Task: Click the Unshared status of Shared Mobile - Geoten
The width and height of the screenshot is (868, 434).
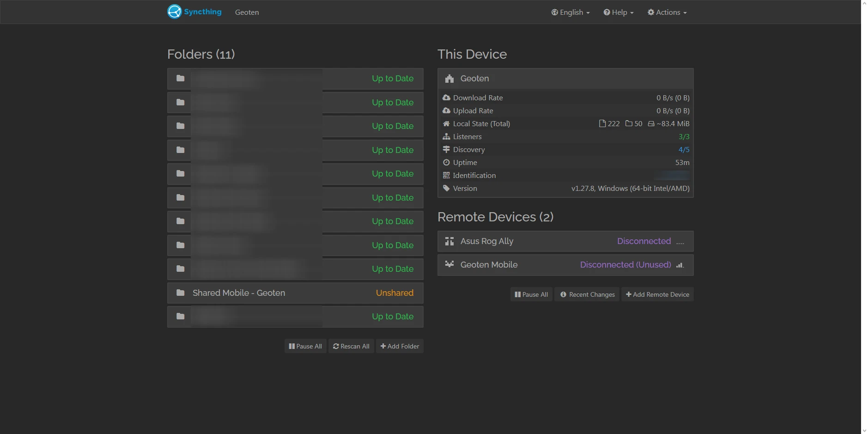Action: tap(394, 293)
